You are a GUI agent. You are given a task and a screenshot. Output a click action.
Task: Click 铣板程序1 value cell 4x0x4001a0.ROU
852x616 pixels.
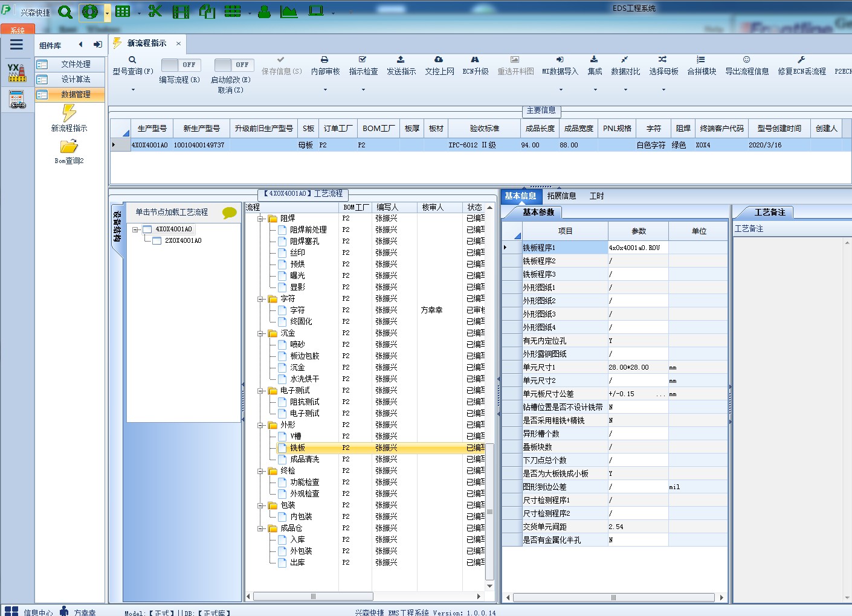tap(638, 248)
